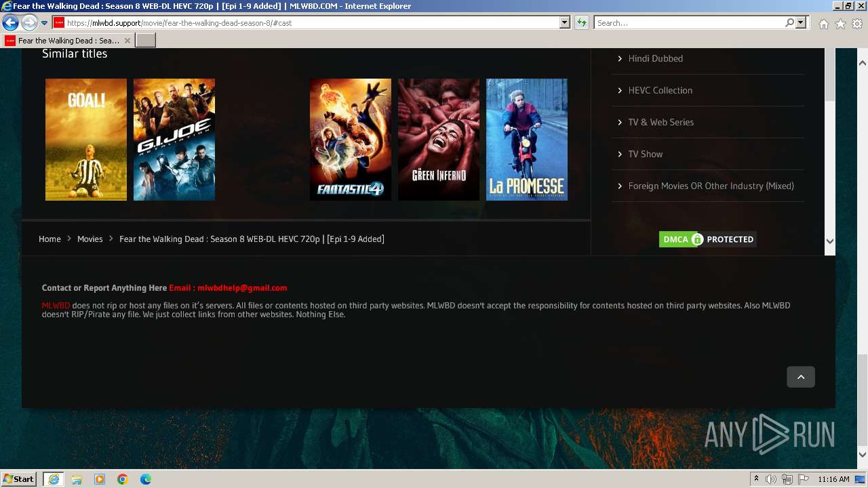The width and height of the screenshot is (868, 488).
Task: Click the page scrollbar down arrow
Action: [x=863, y=455]
